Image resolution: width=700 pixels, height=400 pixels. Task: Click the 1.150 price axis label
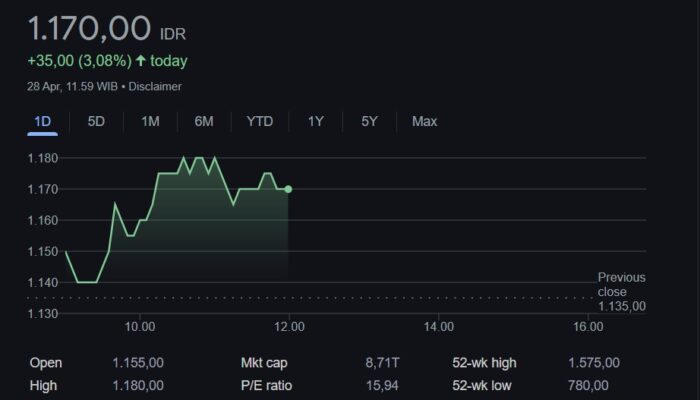pyautogui.click(x=43, y=251)
